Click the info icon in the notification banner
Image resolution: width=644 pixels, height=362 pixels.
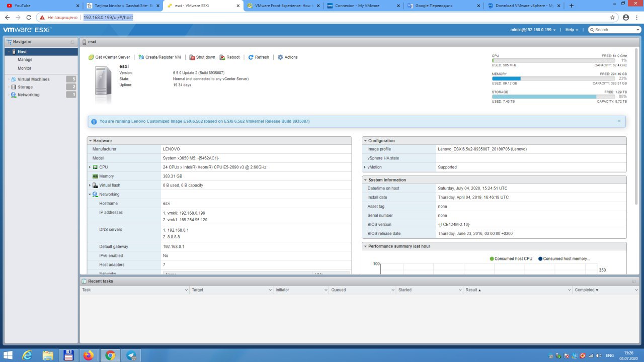point(94,121)
